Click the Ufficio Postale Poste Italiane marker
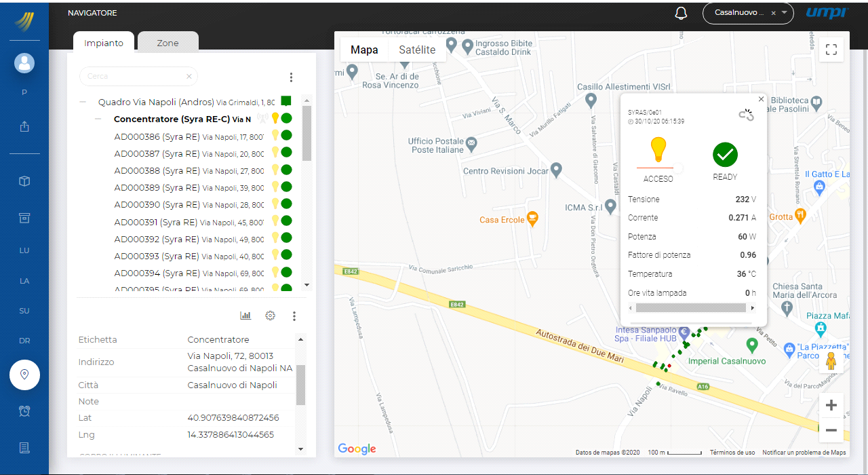 [x=472, y=144]
